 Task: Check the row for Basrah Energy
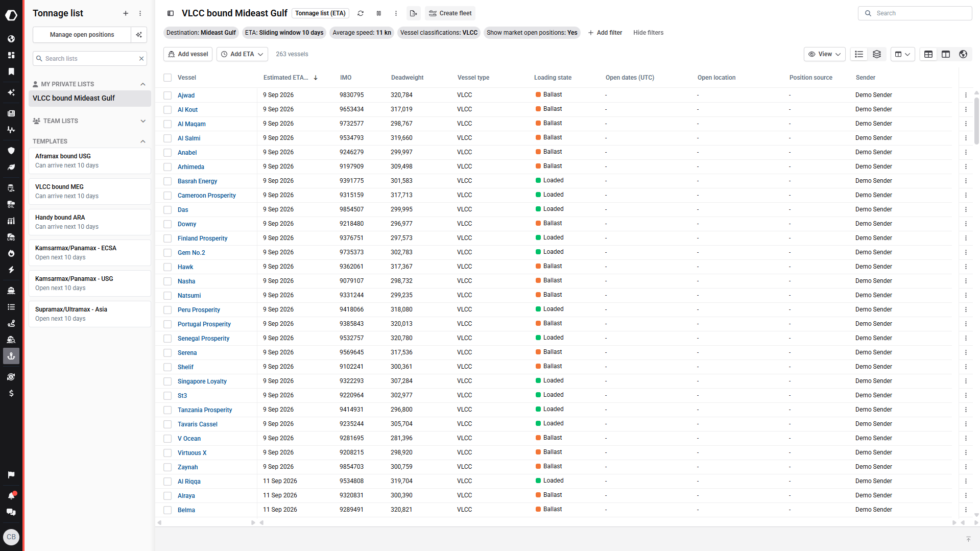click(168, 181)
